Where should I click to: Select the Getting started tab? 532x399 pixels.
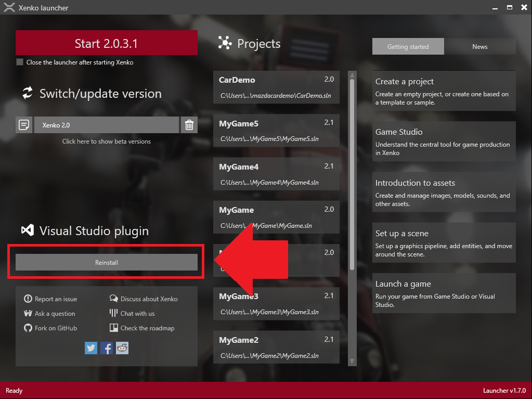[408, 46]
